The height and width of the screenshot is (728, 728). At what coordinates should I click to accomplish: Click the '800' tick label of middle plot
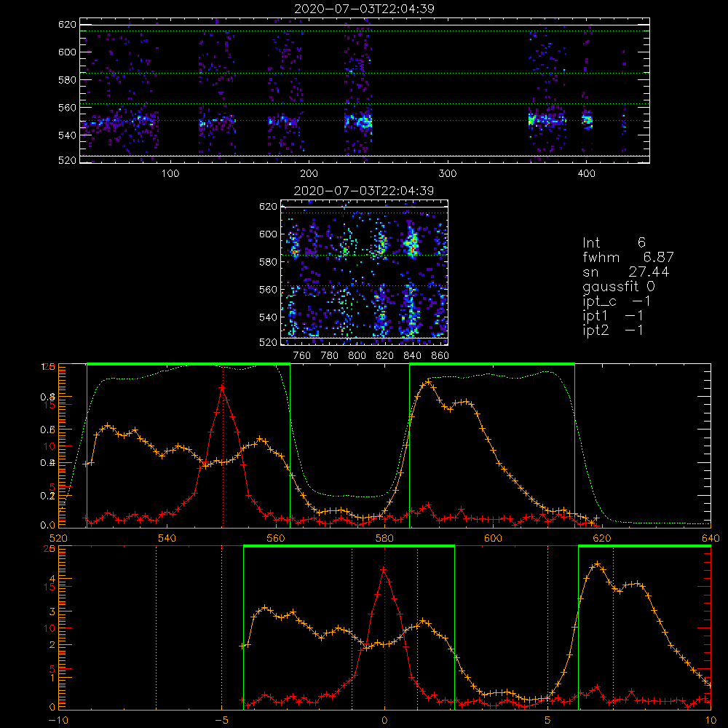tap(357, 356)
